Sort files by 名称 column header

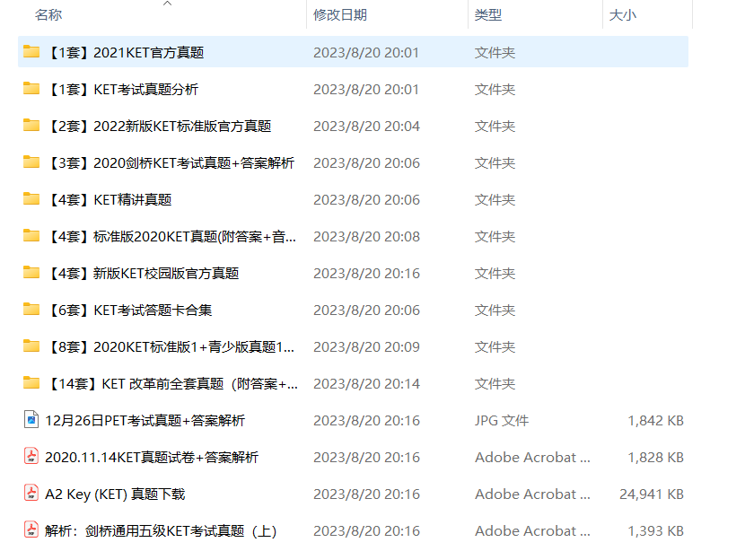click(x=48, y=15)
